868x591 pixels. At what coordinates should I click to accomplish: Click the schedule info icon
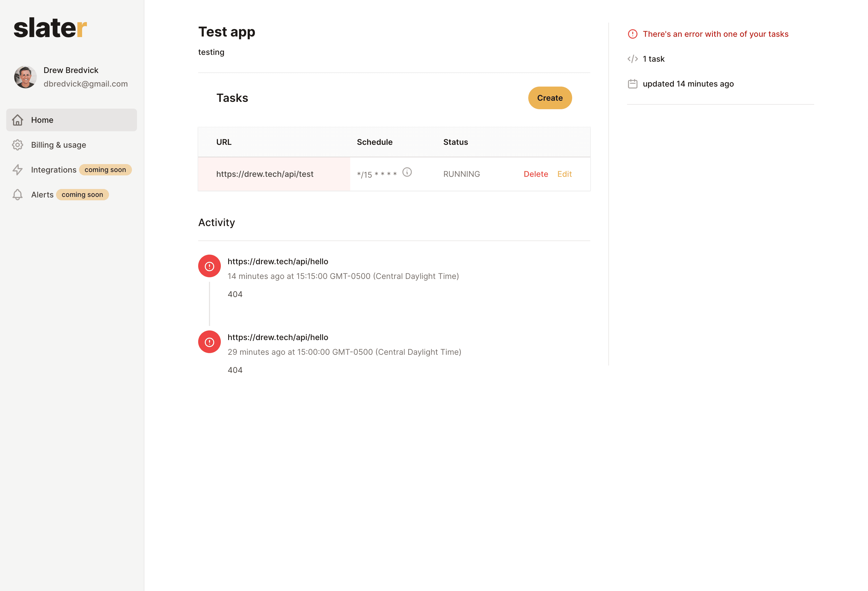click(x=407, y=172)
